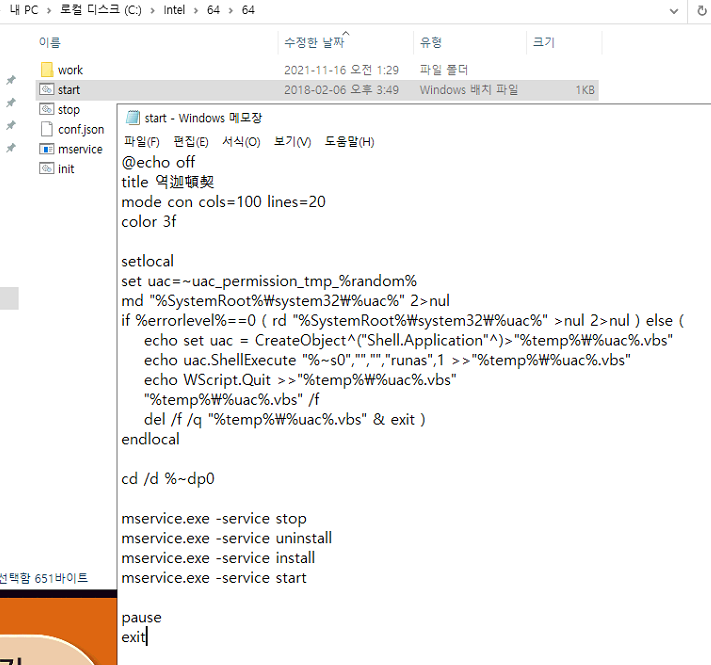Click the third pin icon in sidebar
711x665 pixels.
pyautogui.click(x=11, y=125)
